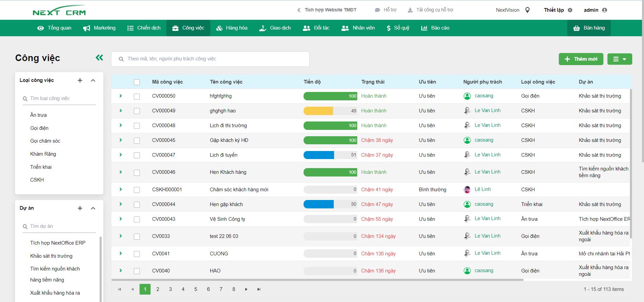Click the NextVision location pin icon

click(527, 10)
